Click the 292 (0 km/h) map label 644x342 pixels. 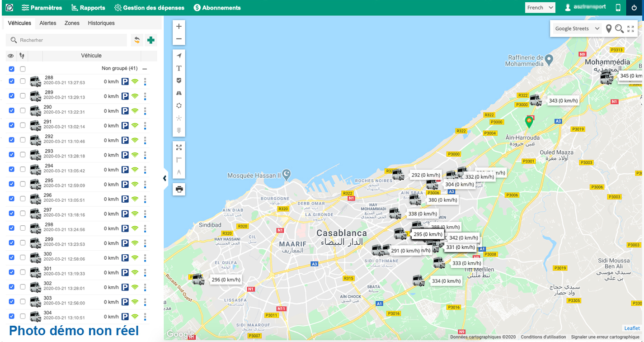click(426, 175)
